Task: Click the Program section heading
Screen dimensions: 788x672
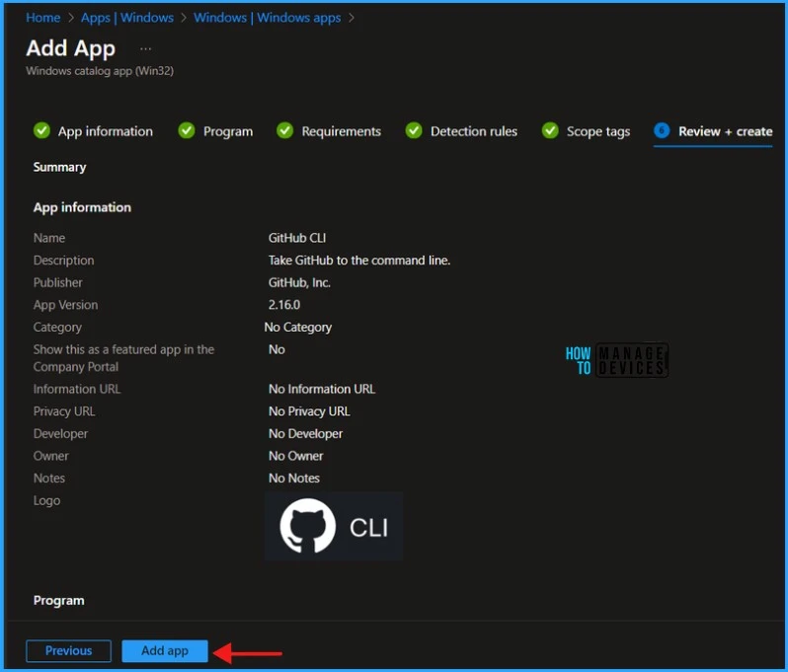Action: tap(59, 601)
